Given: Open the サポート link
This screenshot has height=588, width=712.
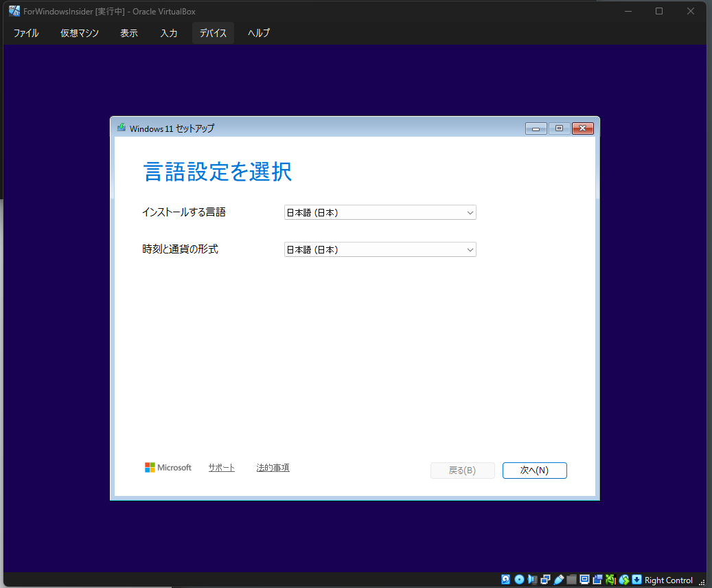Looking at the screenshot, I should 222,468.
